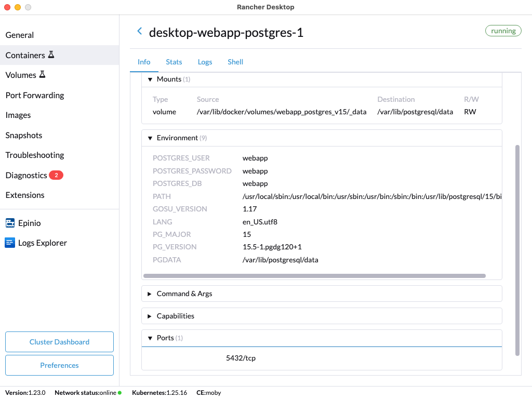
Task: Open the Logs tab
Action: [205, 62]
